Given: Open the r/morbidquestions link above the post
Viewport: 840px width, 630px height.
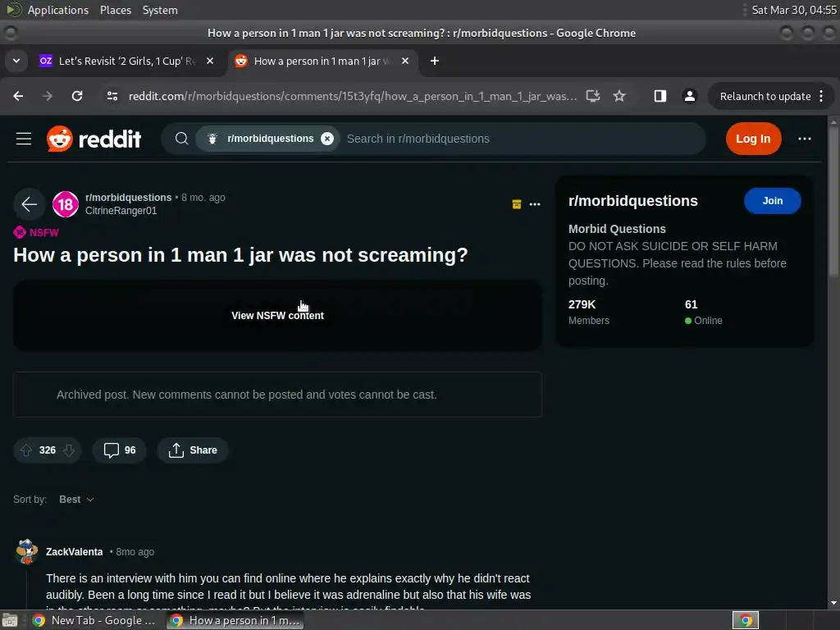Looking at the screenshot, I should click(128, 198).
